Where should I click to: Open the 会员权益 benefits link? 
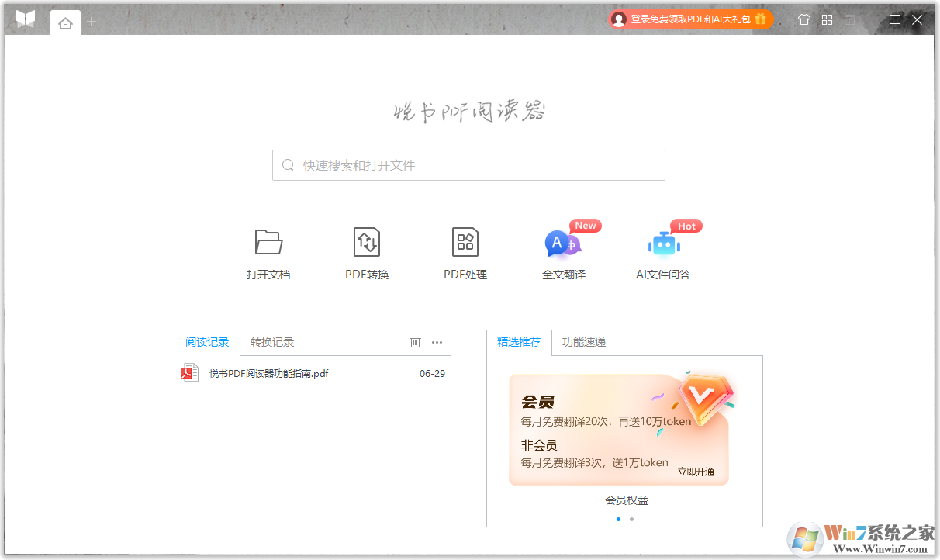[627, 500]
